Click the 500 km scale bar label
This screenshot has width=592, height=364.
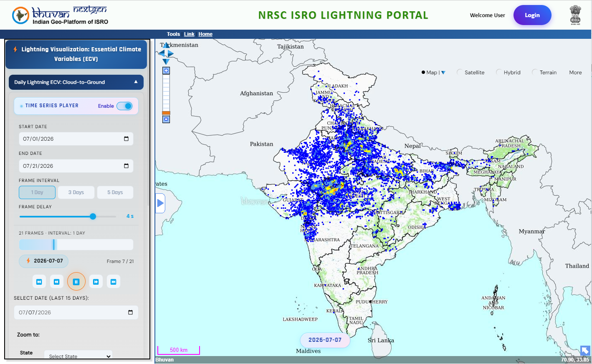point(179,350)
